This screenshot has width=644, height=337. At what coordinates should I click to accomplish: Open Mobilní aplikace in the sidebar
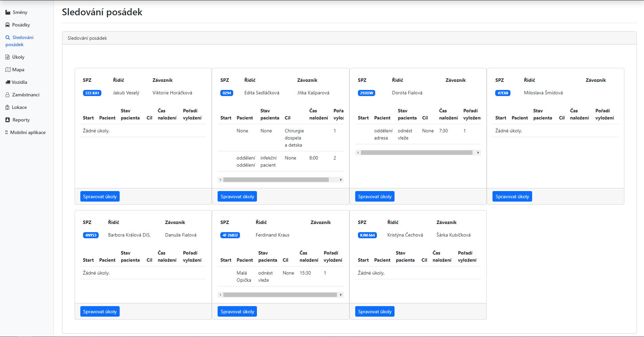point(27,132)
